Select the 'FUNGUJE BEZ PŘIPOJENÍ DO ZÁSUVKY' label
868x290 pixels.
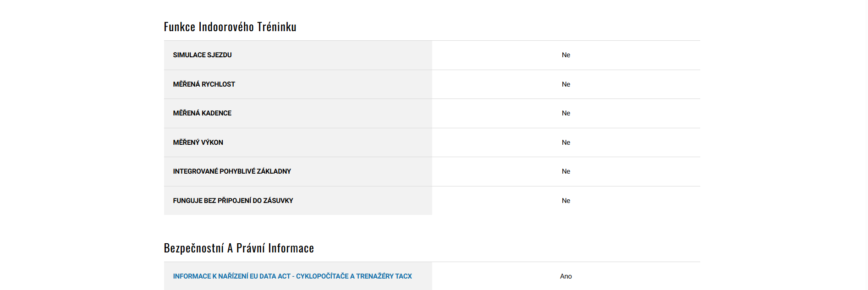[233, 201]
